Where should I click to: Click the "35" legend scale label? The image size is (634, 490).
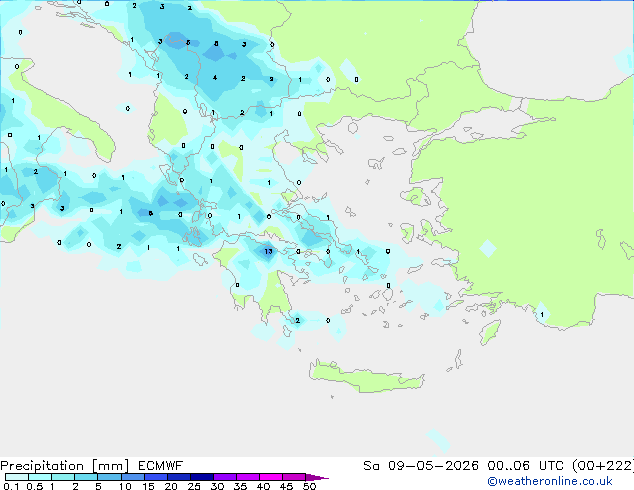tap(240, 486)
